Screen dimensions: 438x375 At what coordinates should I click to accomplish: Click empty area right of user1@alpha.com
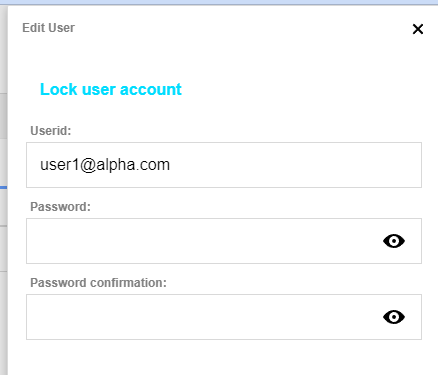pyautogui.click(x=293, y=165)
